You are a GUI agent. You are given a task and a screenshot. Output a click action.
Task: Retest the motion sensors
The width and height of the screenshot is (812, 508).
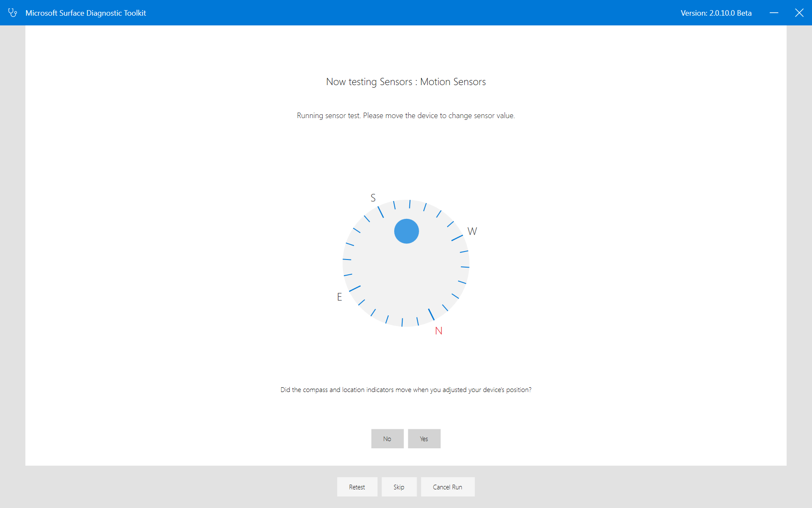click(x=357, y=487)
